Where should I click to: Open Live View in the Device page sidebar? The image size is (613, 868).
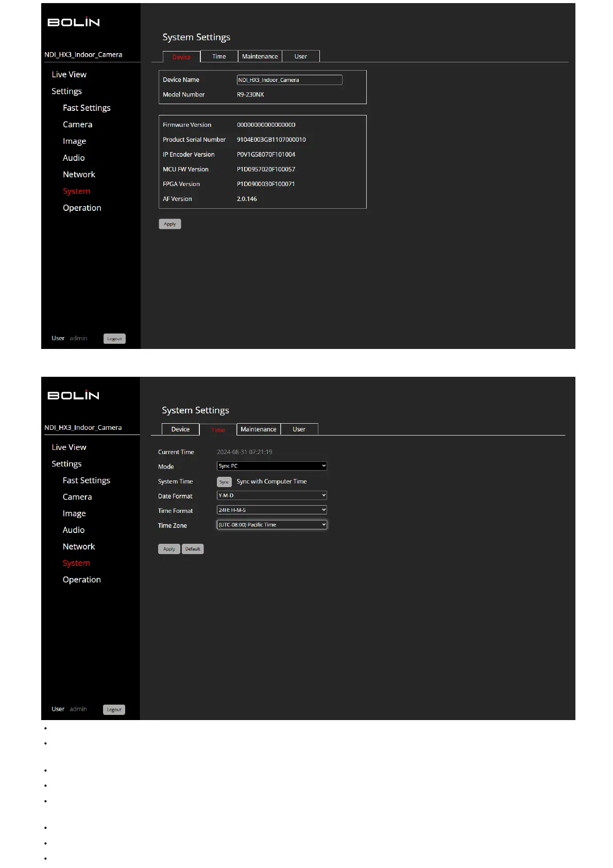69,75
